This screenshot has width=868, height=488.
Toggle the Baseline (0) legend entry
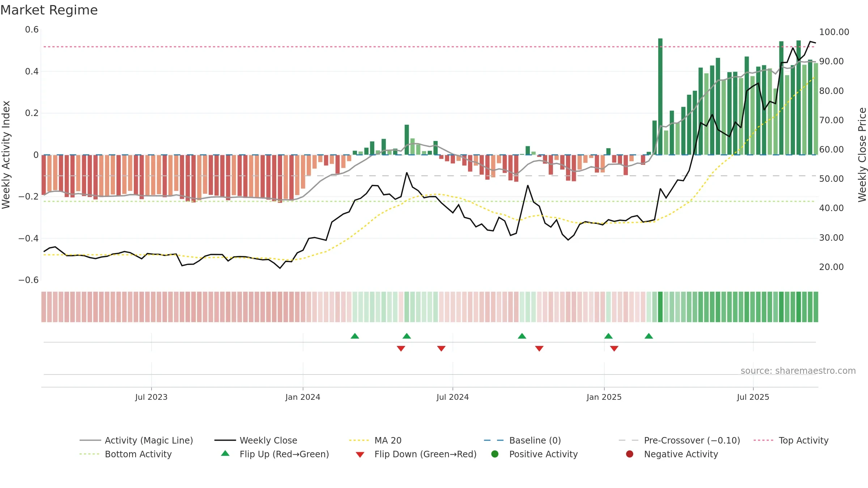[522, 440]
